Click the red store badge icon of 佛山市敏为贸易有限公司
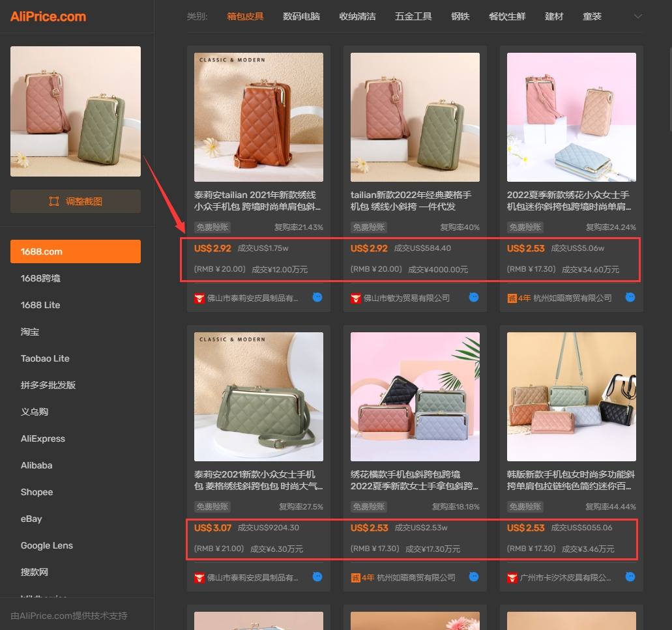Screen dimensions: 672x630 356,298
